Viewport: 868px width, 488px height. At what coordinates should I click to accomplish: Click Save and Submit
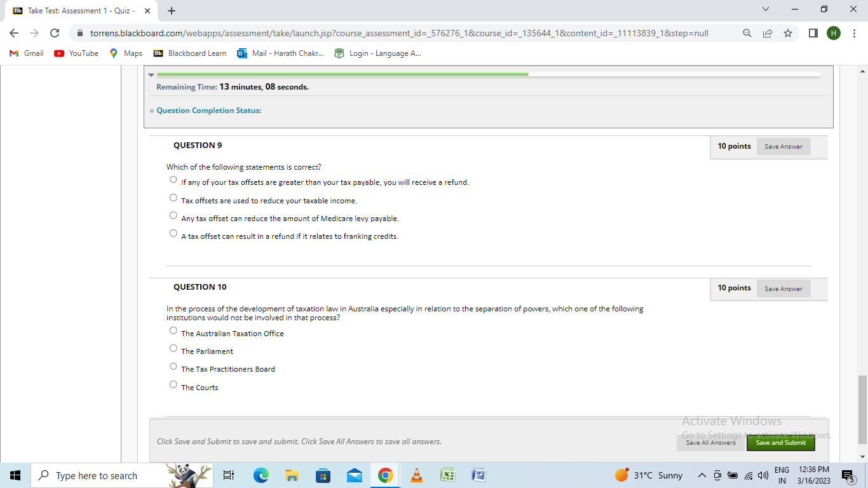pyautogui.click(x=780, y=443)
